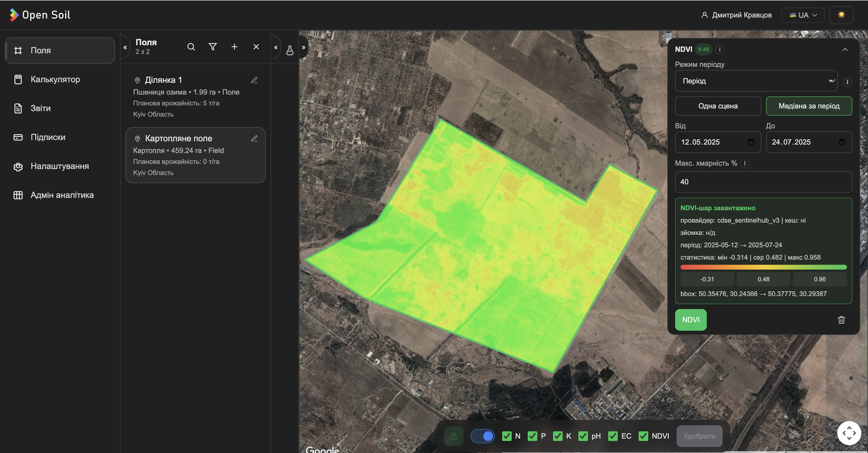Uncheck the pH layer checkbox

click(583, 436)
